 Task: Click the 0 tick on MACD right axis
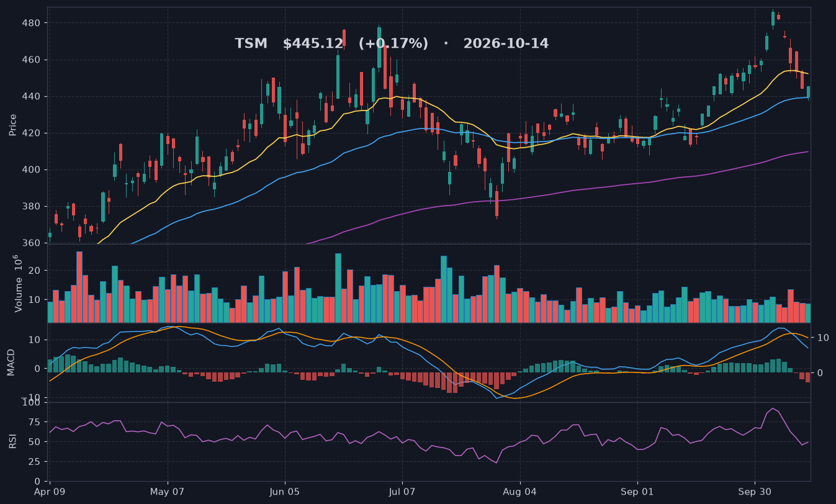[x=820, y=373]
